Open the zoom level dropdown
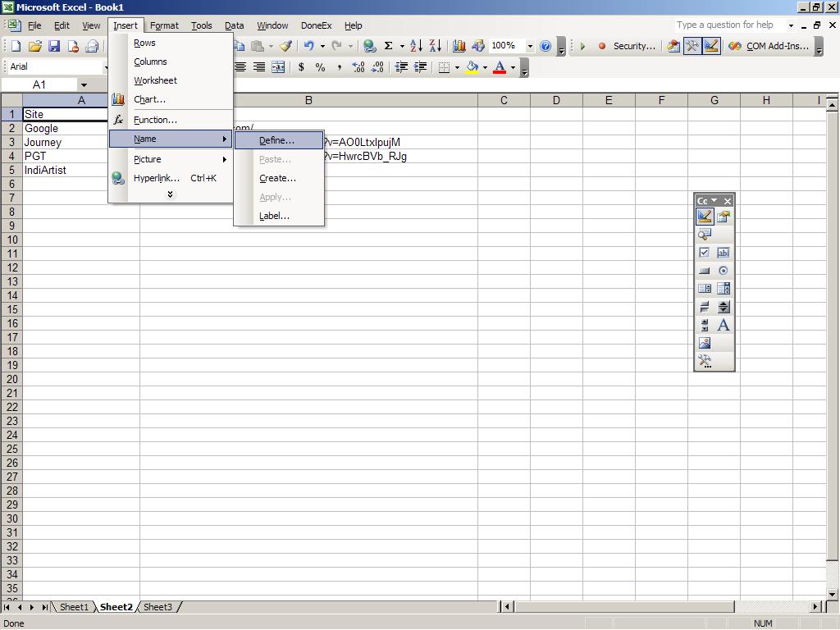The height and width of the screenshot is (630, 840). 532,46
